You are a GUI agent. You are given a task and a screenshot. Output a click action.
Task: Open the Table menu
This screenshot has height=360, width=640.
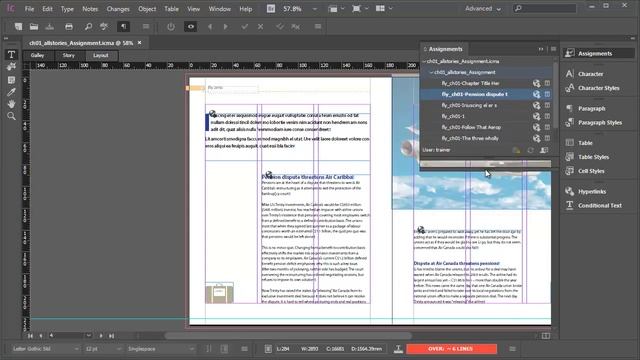(x=171, y=9)
